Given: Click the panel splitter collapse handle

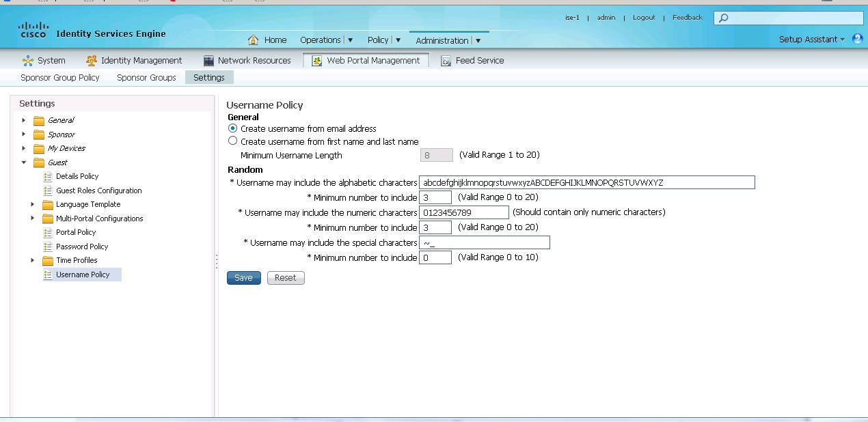Looking at the screenshot, I should pyautogui.click(x=217, y=262).
